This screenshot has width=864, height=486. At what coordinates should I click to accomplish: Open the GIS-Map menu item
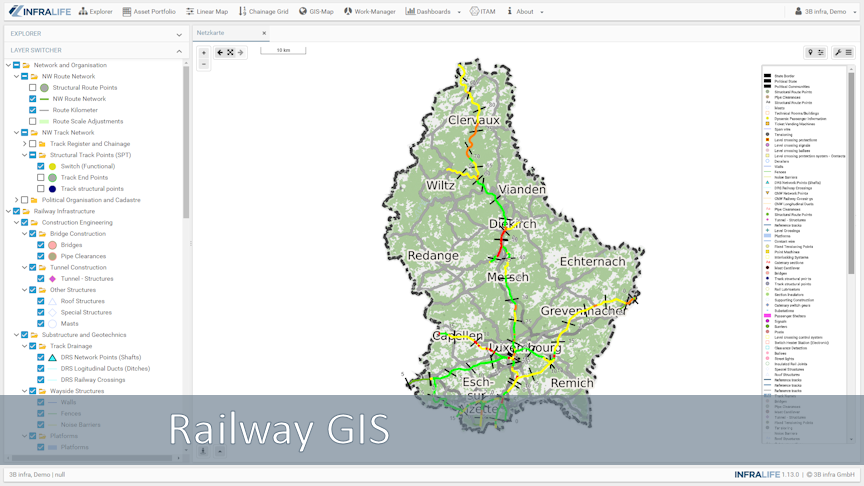316,12
